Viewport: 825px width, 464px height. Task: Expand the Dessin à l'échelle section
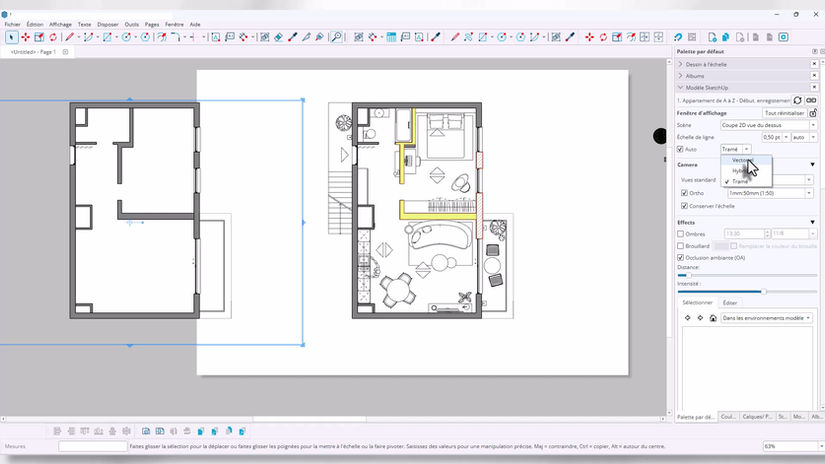click(x=680, y=64)
